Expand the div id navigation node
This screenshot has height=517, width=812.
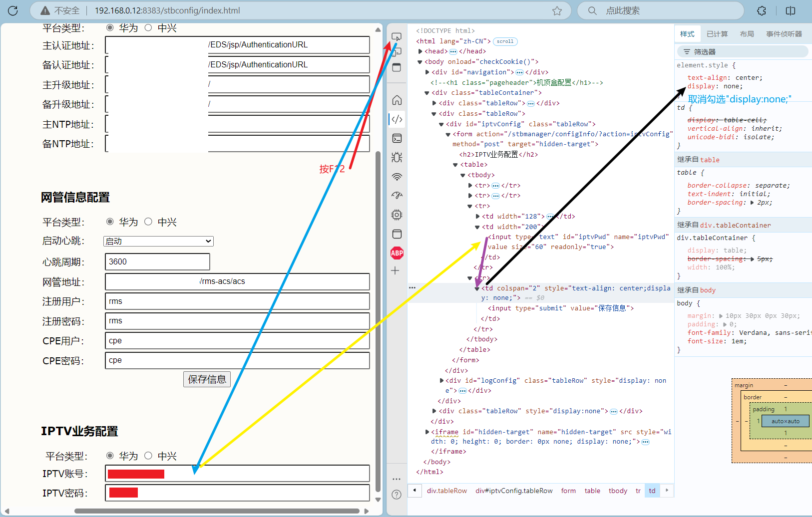point(427,72)
